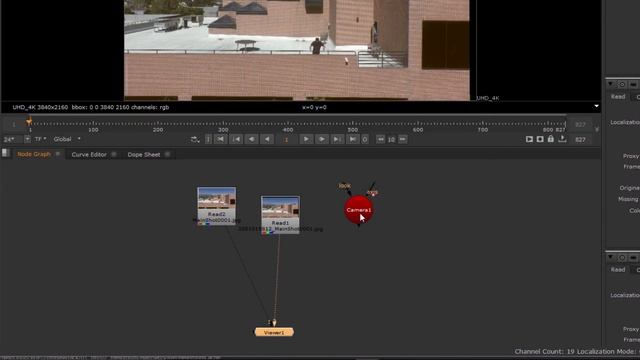The height and width of the screenshot is (360, 640).
Task: Play the clip backward
Action: [267, 139]
